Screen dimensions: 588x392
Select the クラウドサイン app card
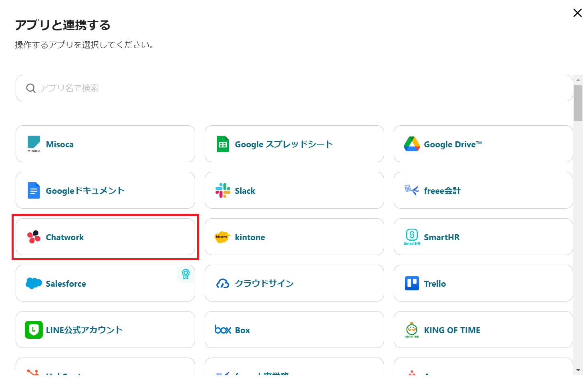pyautogui.click(x=294, y=283)
